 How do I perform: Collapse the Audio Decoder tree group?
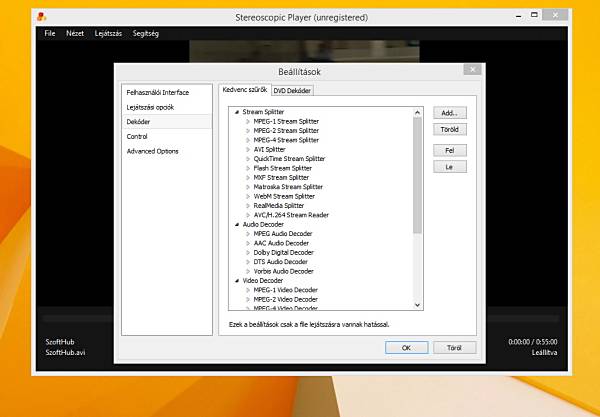(237, 225)
